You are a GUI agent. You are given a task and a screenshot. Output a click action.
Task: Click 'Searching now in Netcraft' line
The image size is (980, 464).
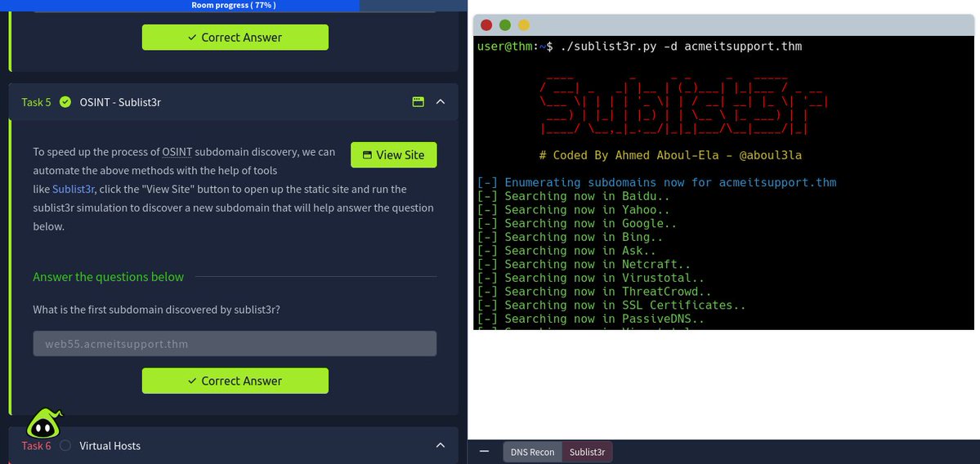(x=584, y=264)
